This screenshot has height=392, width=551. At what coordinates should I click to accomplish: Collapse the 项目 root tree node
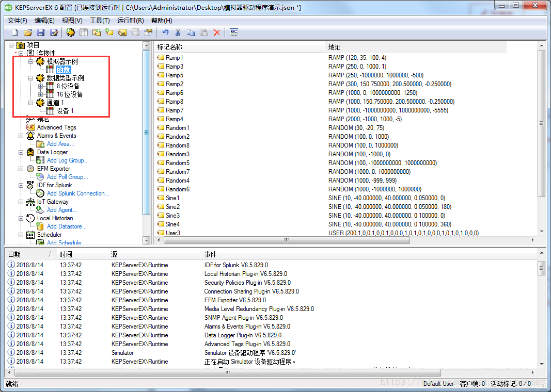[11, 45]
